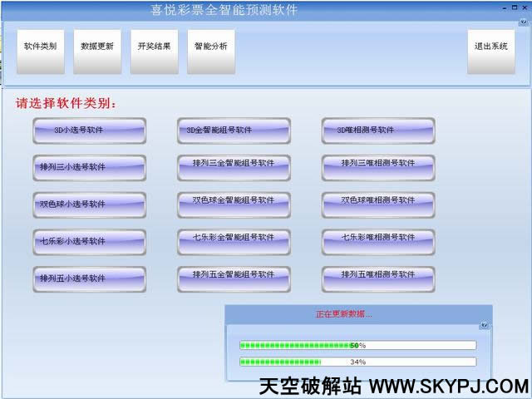Collapse the data update progress panel
This screenshot has height=399, width=532.
pos(484,327)
